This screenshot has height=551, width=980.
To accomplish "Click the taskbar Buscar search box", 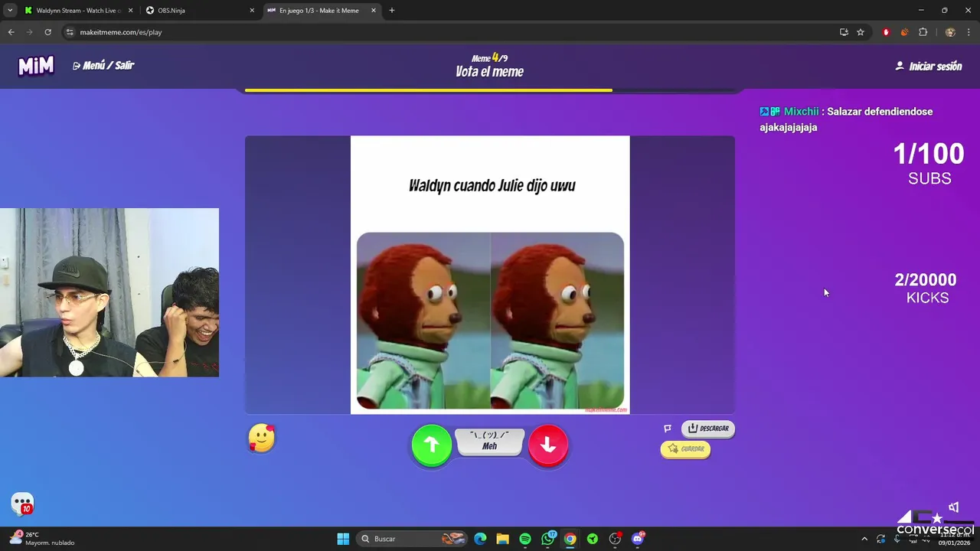I will tap(412, 539).
